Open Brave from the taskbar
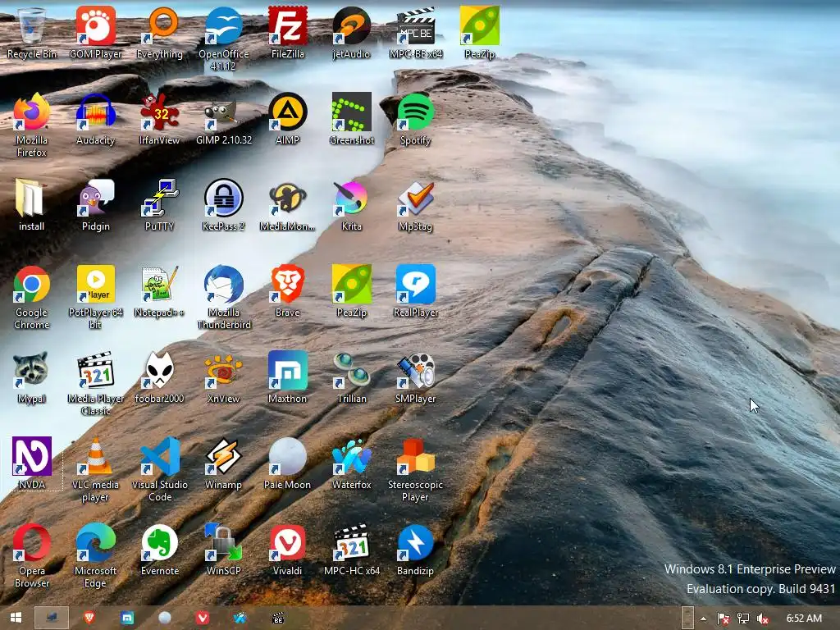Viewport: 840px width, 630px height. pos(89,619)
